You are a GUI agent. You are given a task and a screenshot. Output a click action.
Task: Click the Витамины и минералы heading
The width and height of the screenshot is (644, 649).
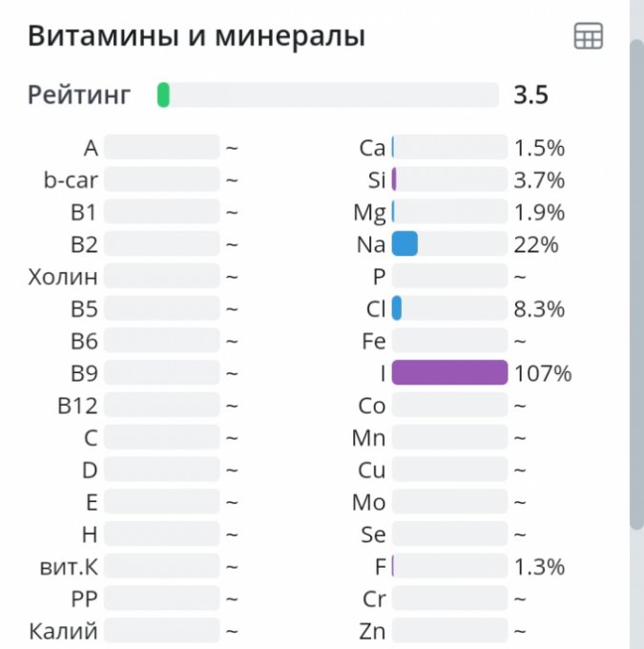point(196,36)
